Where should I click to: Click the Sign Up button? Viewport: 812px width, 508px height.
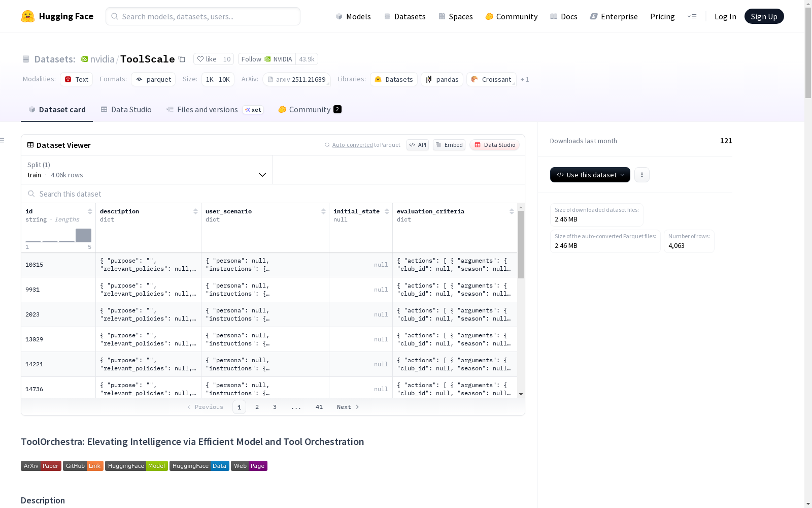[x=764, y=16]
